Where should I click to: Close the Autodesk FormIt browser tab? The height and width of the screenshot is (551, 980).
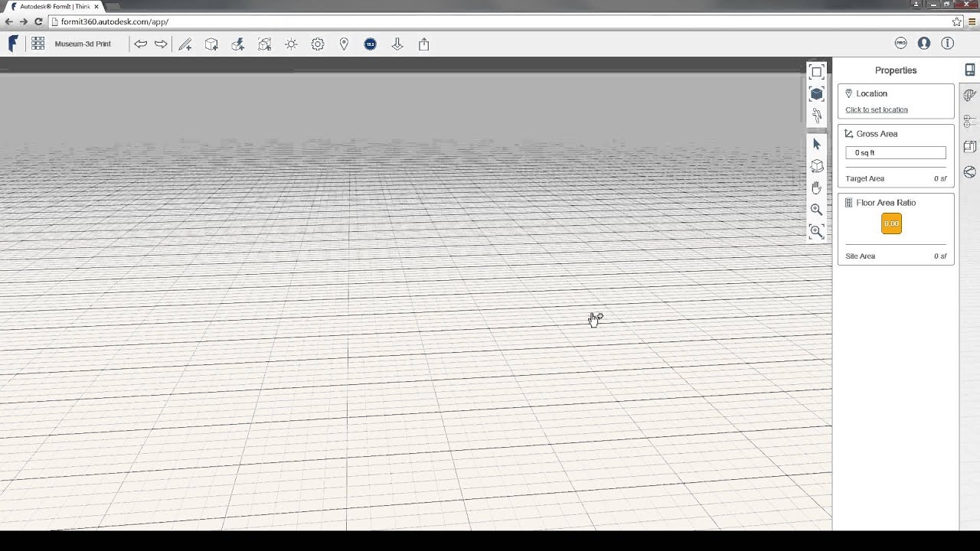96,6
